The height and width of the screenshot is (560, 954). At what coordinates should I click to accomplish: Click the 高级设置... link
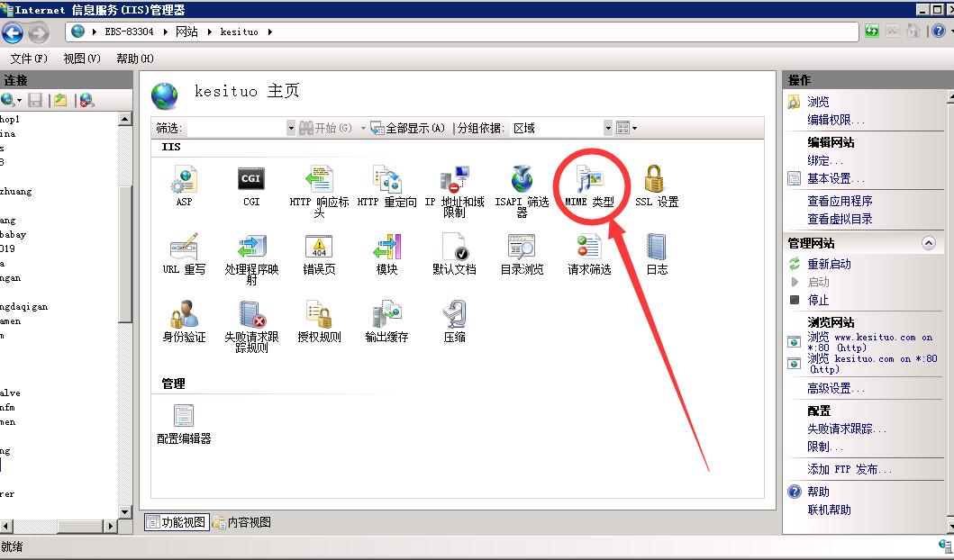pyautogui.click(x=835, y=388)
